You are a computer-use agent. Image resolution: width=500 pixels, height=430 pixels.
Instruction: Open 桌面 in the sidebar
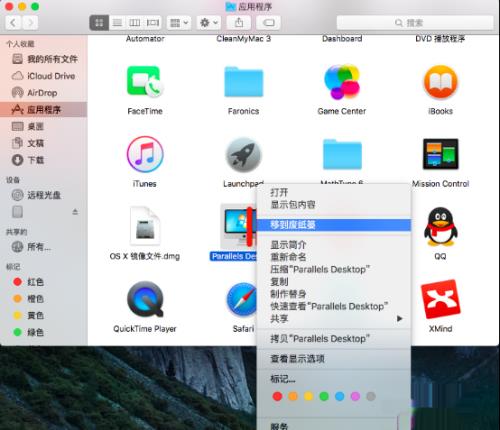click(44, 126)
